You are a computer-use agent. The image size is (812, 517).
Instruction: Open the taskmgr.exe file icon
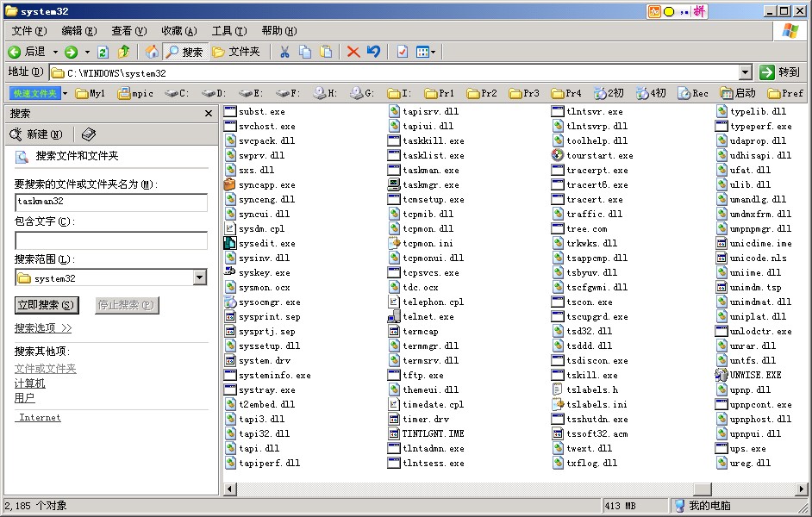(x=394, y=184)
